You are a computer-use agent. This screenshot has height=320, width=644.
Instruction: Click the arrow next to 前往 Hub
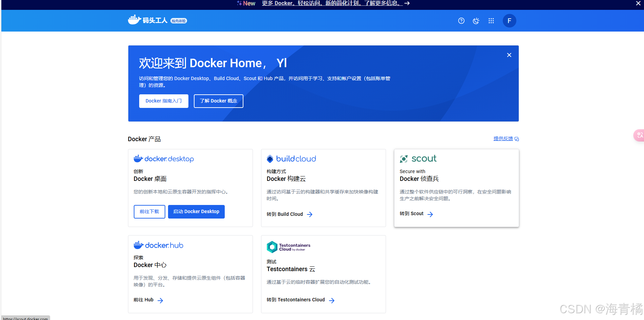point(160,300)
